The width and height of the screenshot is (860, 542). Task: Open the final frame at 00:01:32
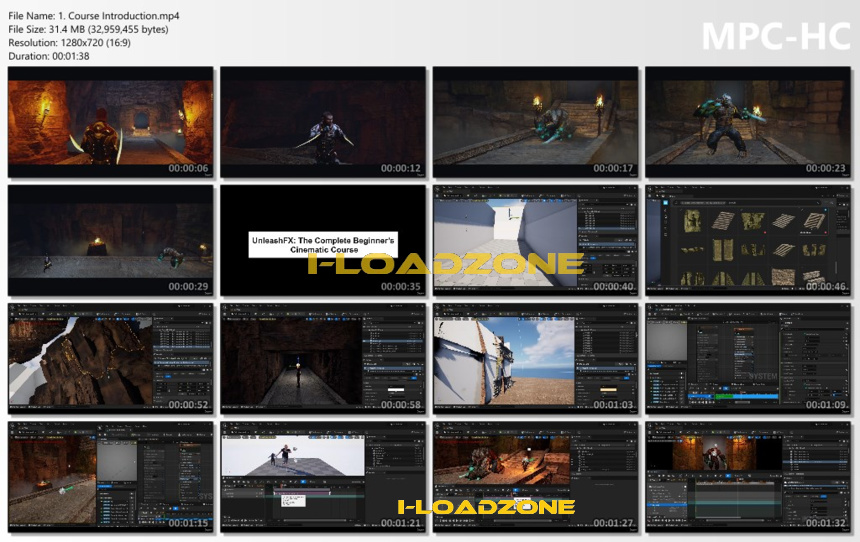(748, 477)
